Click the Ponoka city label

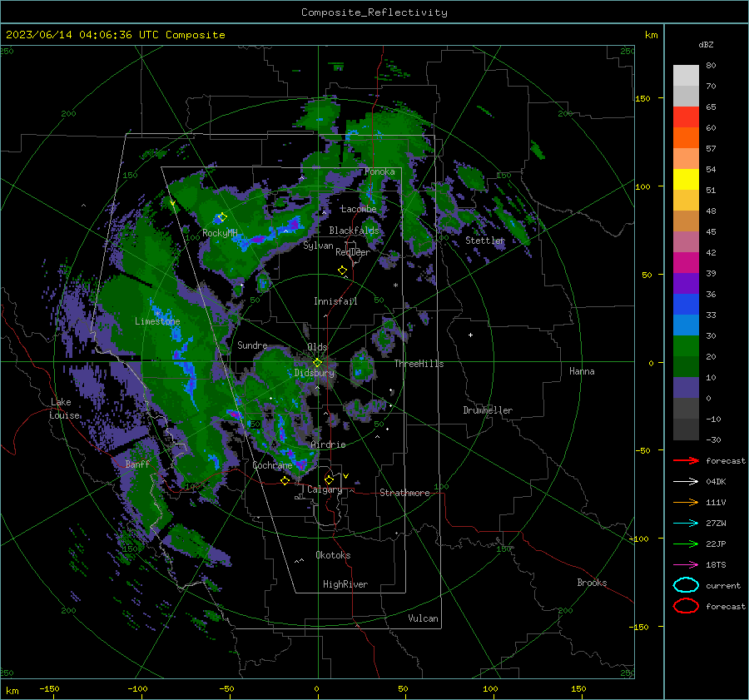point(379,171)
